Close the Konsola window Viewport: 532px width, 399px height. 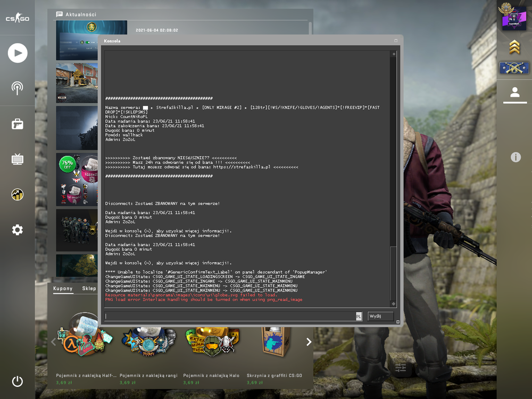point(396,41)
